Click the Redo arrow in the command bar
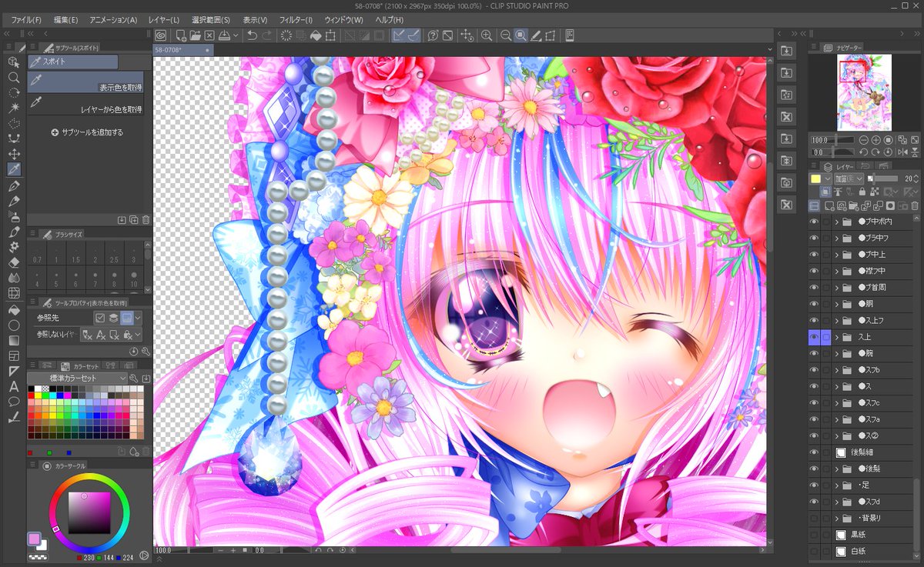This screenshot has width=924, height=567. coord(266,35)
